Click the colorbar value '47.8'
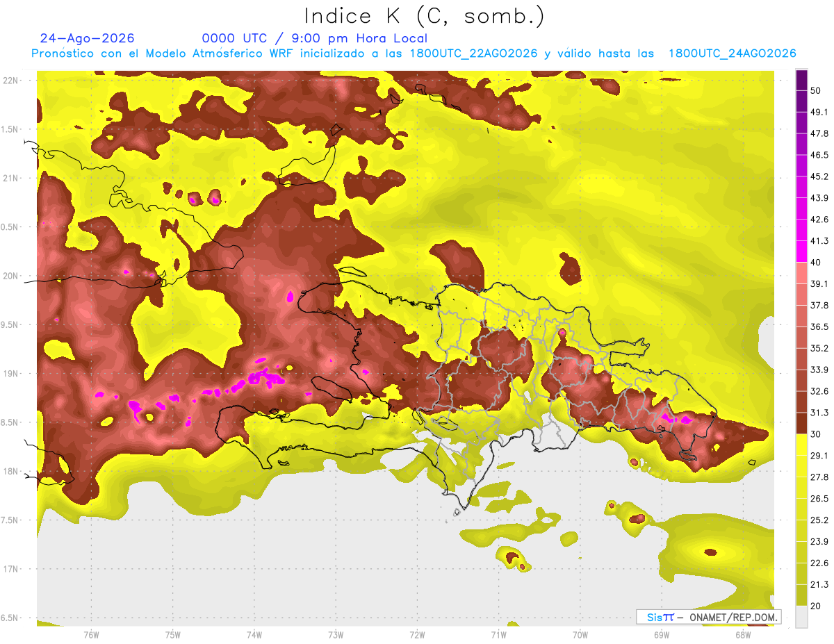The width and height of the screenshot is (834, 644). (821, 133)
